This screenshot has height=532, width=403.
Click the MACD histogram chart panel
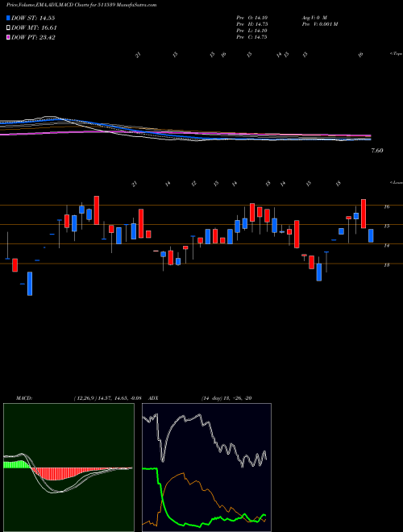(x=69, y=468)
